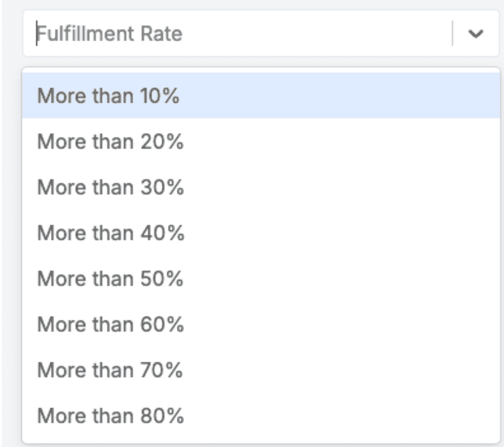The width and height of the screenshot is (504, 447).
Task: Select "More than 50%" fulfillment rate
Action: click(110, 279)
